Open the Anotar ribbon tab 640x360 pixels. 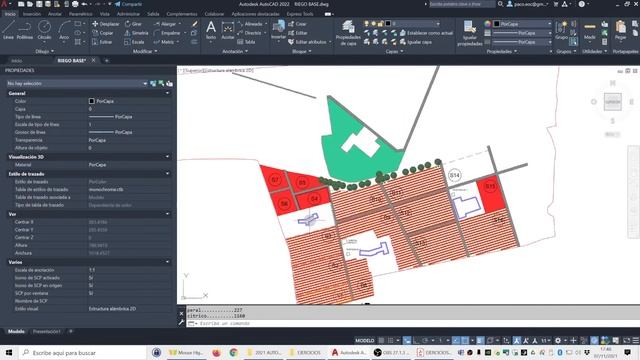pos(55,14)
